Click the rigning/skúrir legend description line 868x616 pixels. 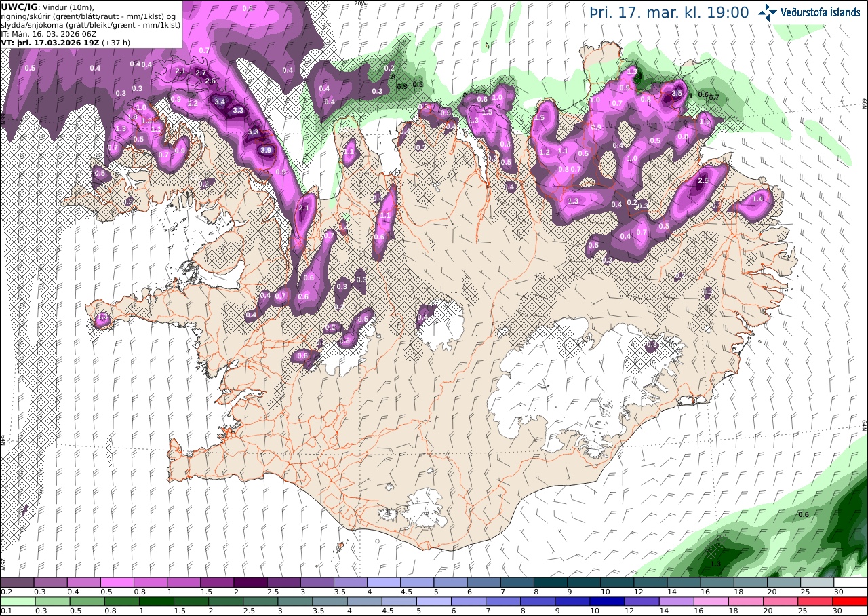[90, 16]
